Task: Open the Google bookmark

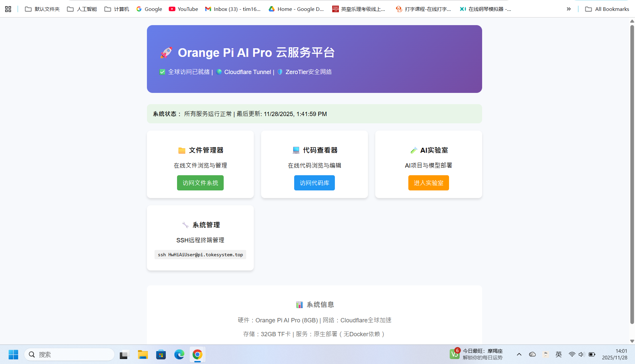Action: [x=149, y=9]
